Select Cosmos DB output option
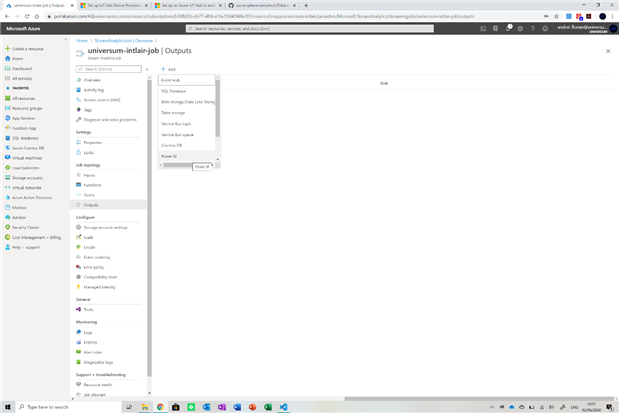This screenshot has width=619, height=413. pyautogui.click(x=187, y=145)
